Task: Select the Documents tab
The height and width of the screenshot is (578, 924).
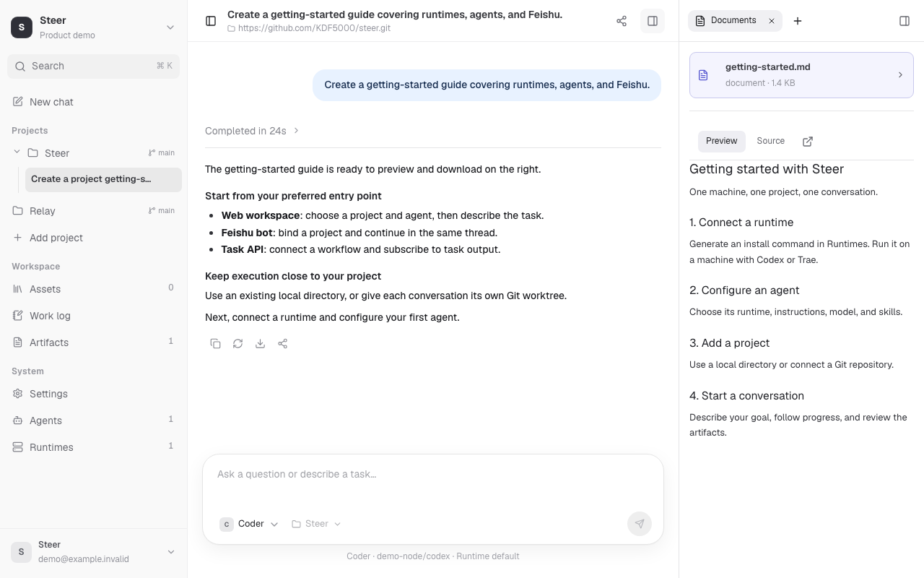Action: [735, 21]
